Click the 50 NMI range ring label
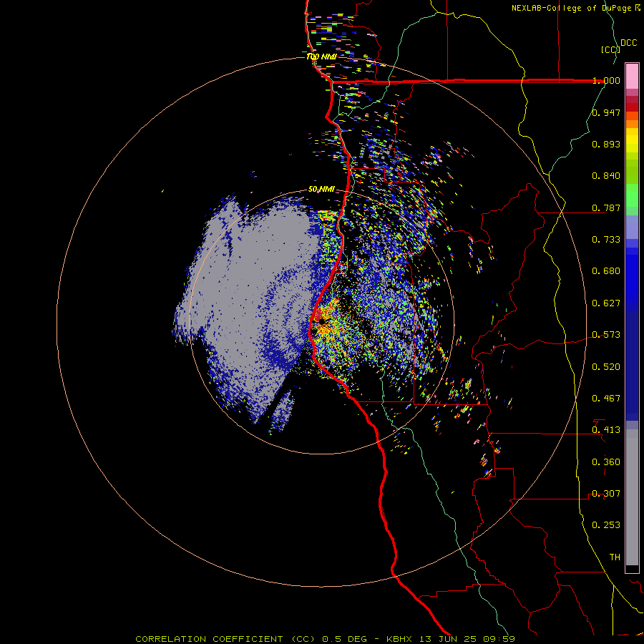 click(x=321, y=190)
